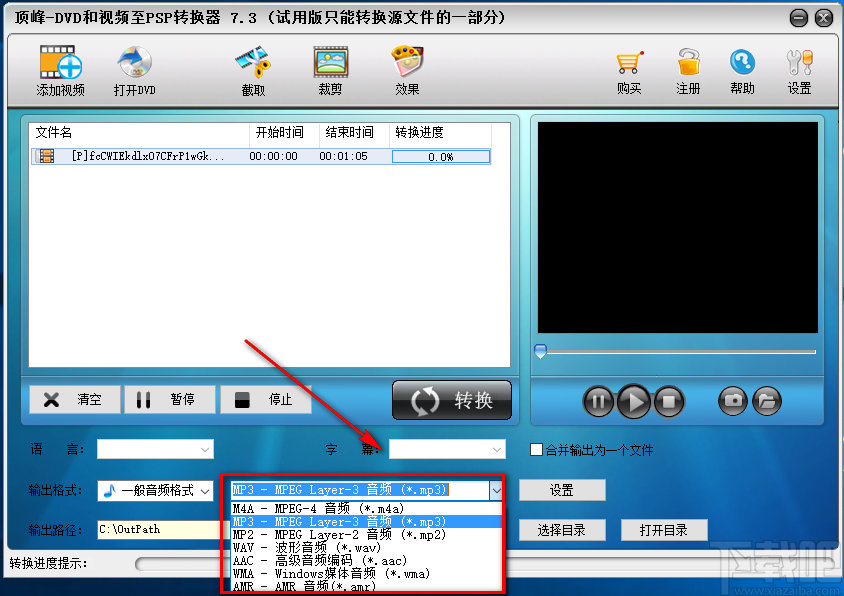
Task: Click start time 00:00:00 cell
Action: [273, 157]
